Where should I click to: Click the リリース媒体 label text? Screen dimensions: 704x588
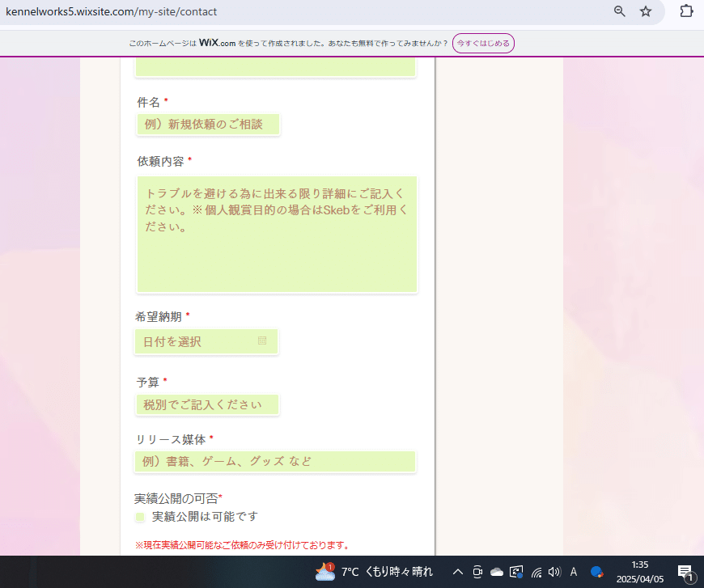pos(171,439)
